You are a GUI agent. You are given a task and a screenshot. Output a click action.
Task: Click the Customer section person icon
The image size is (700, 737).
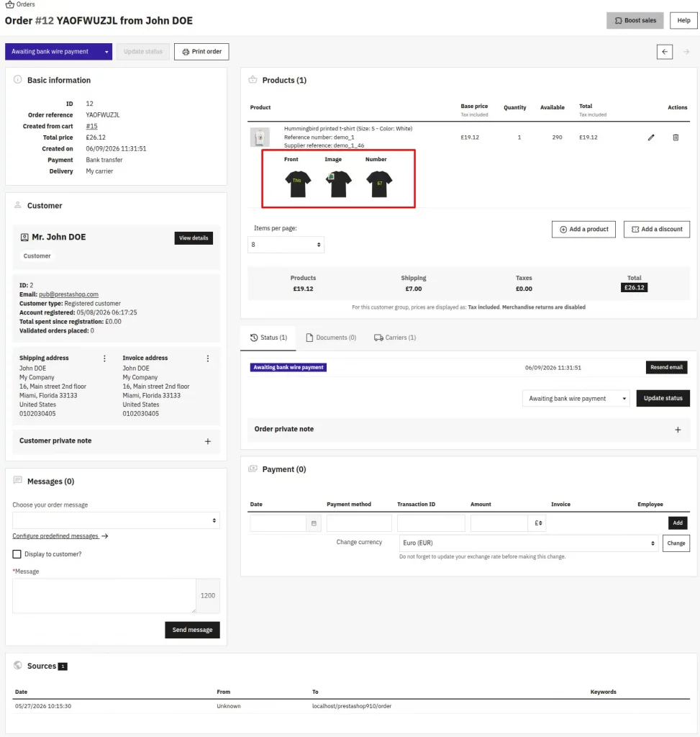(x=17, y=205)
